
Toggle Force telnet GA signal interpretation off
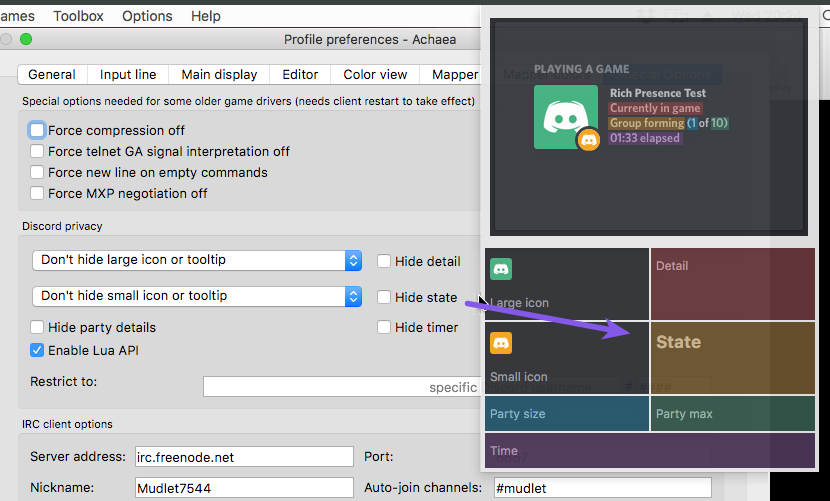tap(37, 151)
